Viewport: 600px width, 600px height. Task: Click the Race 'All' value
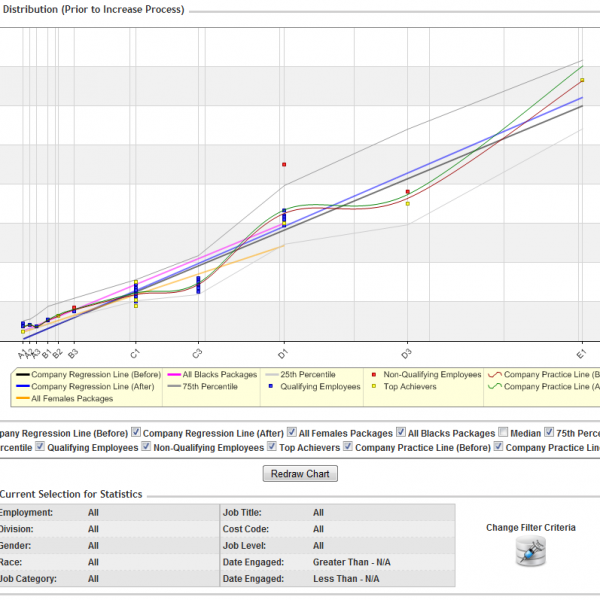[x=93, y=562]
